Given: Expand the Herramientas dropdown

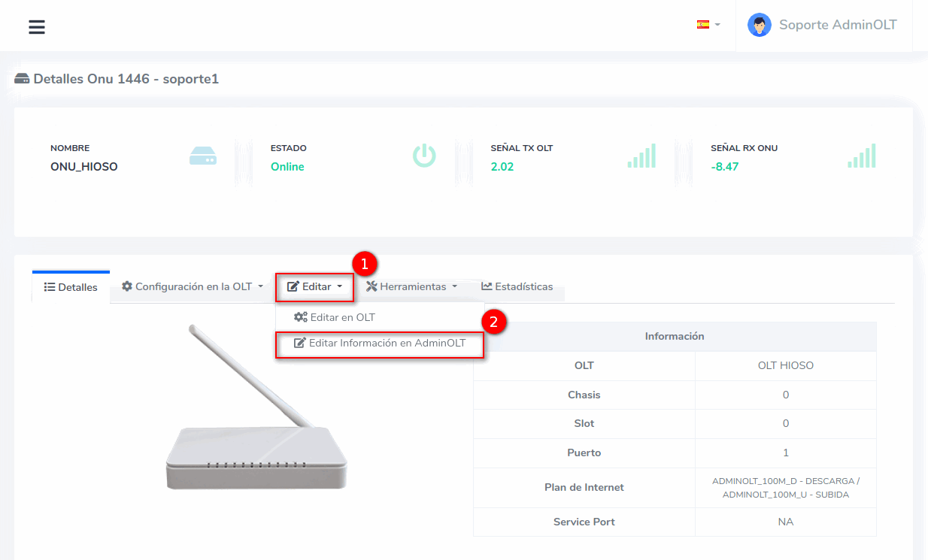Looking at the screenshot, I should tap(411, 286).
